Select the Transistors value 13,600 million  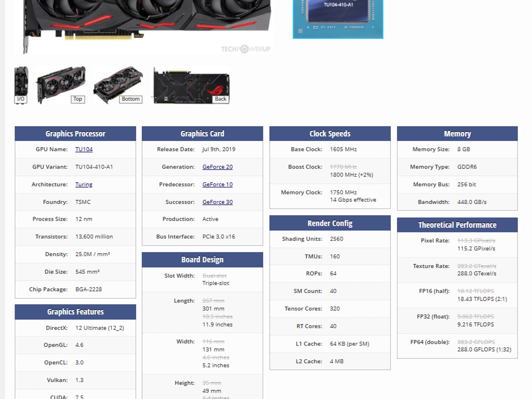pos(94,237)
